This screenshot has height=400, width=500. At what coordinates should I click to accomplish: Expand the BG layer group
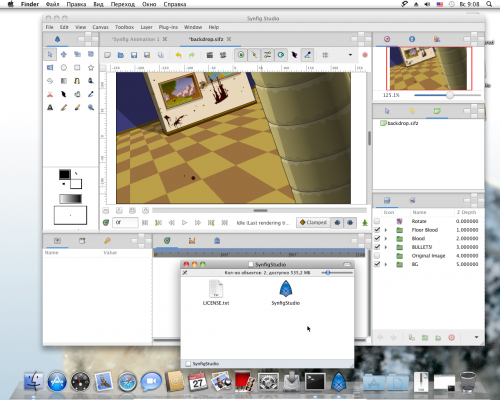tap(386, 264)
